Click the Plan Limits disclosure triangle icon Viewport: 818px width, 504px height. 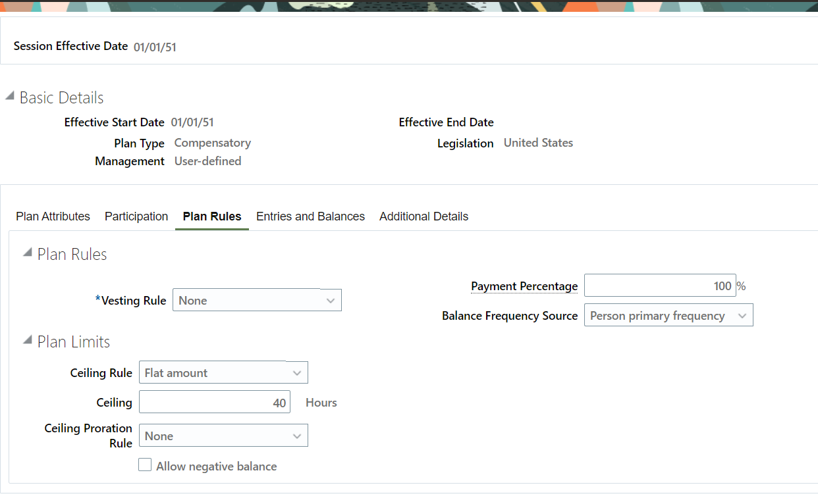click(x=26, y=339)
